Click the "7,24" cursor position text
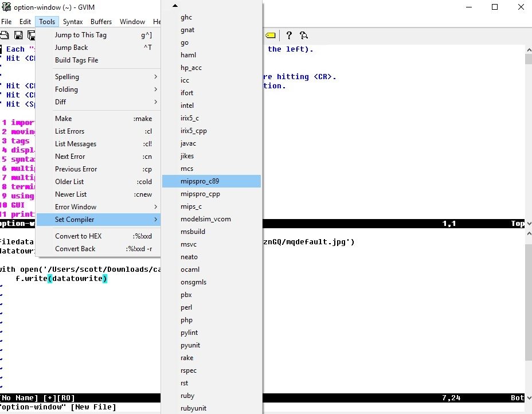Screen dimensions: 532x414 pyautogui.click(x=451, y=398)
